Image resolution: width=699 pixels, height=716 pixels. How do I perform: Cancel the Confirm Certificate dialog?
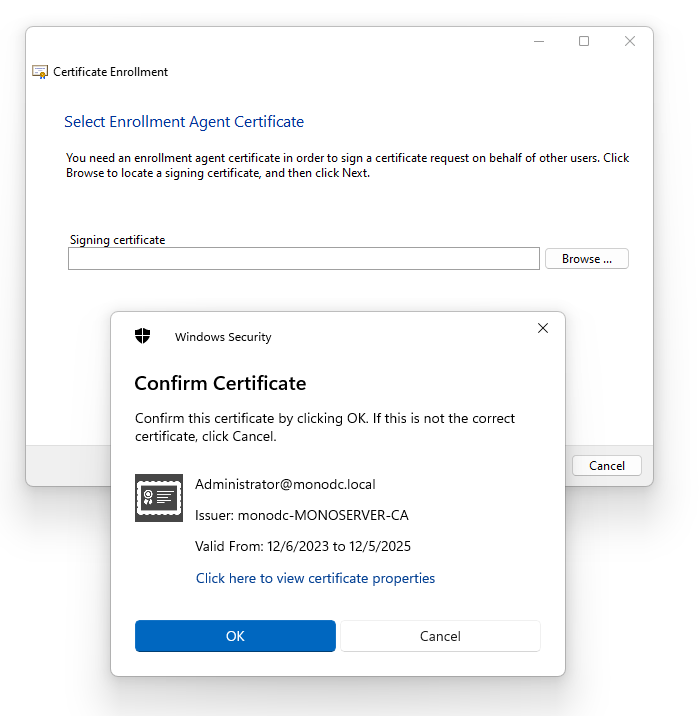440,636
